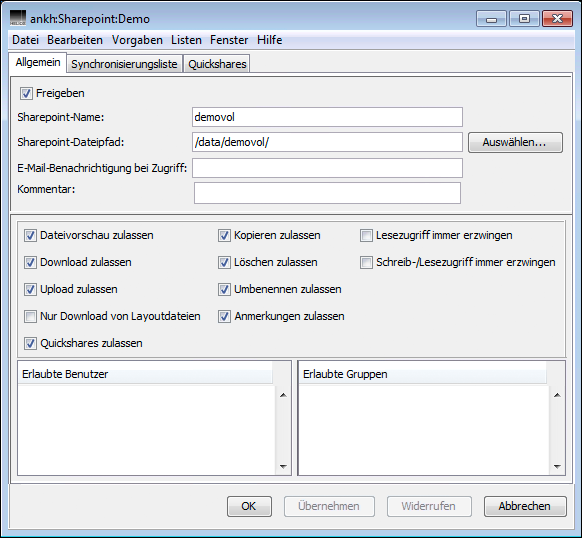582x538 pixels.
Task: Open the Fenster menu
Action: coord(229,40)
